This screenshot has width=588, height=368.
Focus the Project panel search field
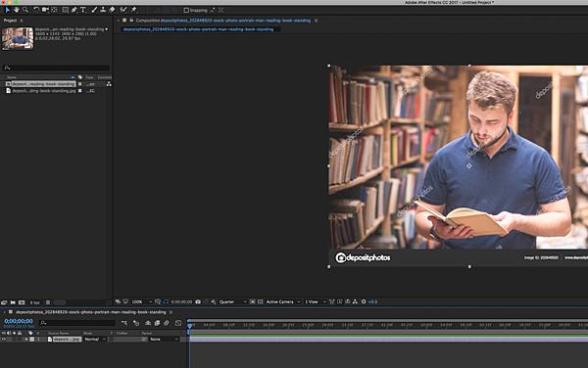[56, 68]
